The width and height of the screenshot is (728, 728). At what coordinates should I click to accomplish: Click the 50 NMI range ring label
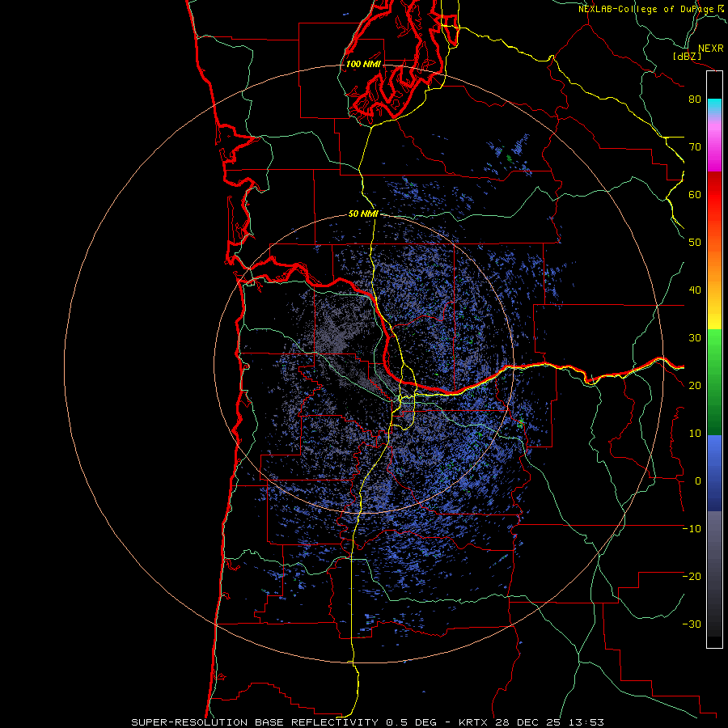tap(363, 214)
